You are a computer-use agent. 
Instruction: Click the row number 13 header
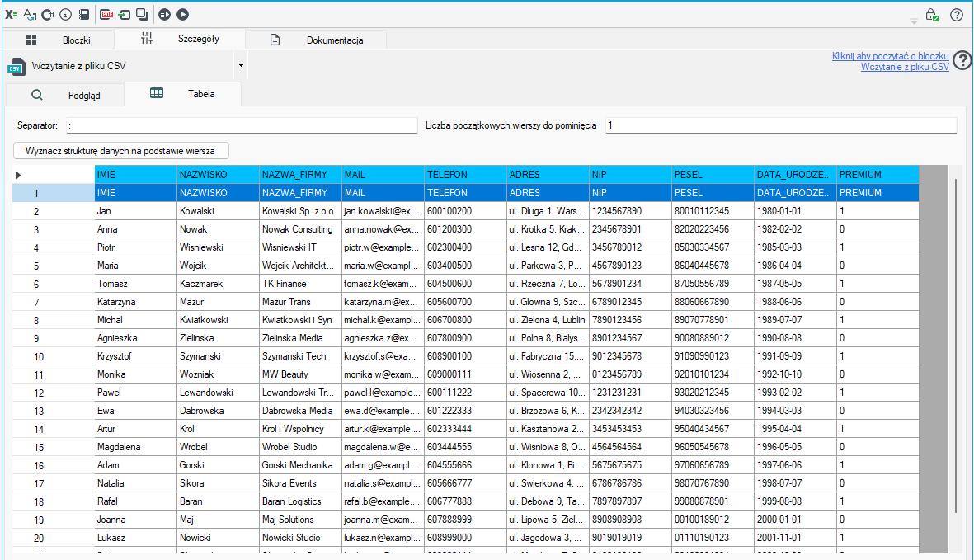(54, 411)
